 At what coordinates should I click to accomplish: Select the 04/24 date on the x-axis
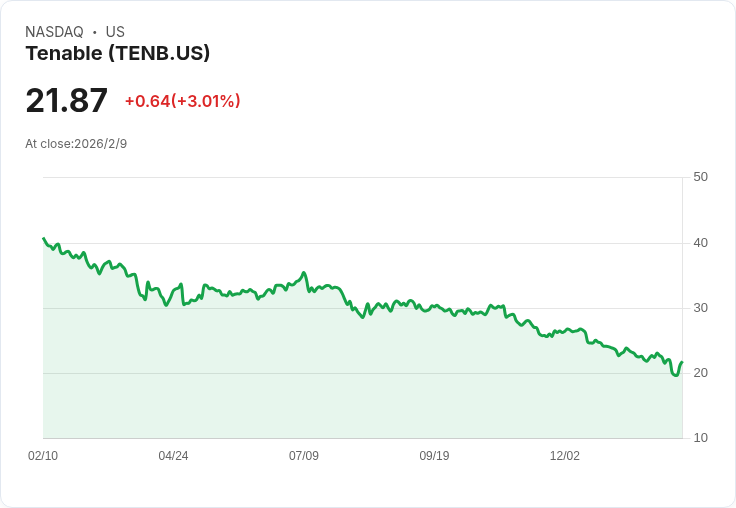pyautogui.click(x=173, y=456)
